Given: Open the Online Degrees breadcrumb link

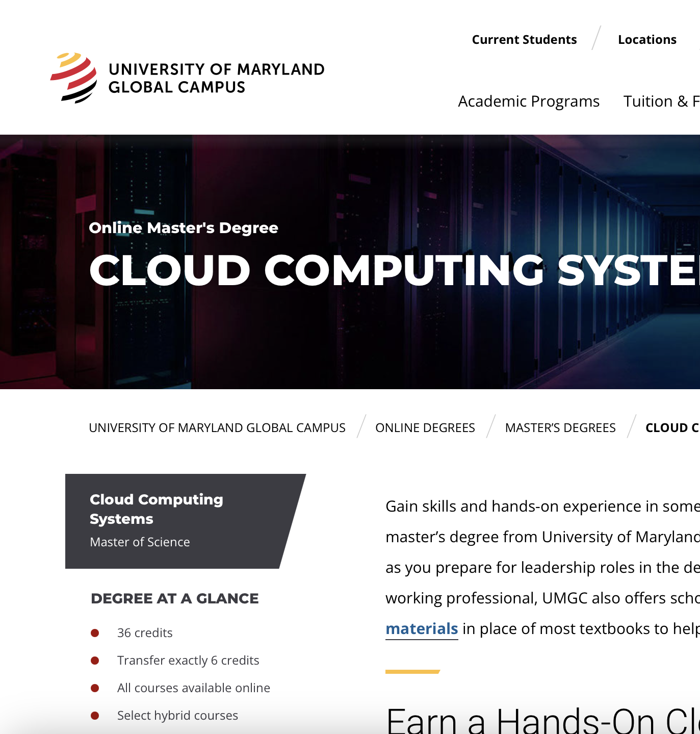Looking at the screenshot, I should coord(425,427).
